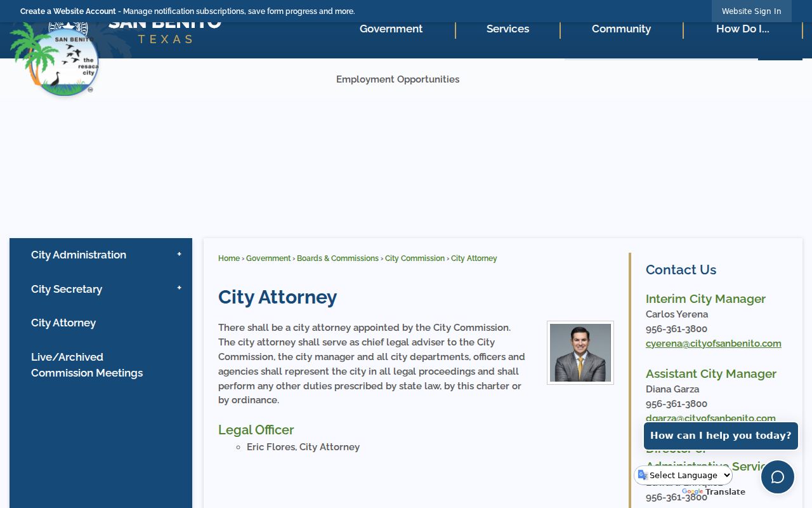Click City Attorney breadcrumb link
The image size is (812, 508).
474,258
